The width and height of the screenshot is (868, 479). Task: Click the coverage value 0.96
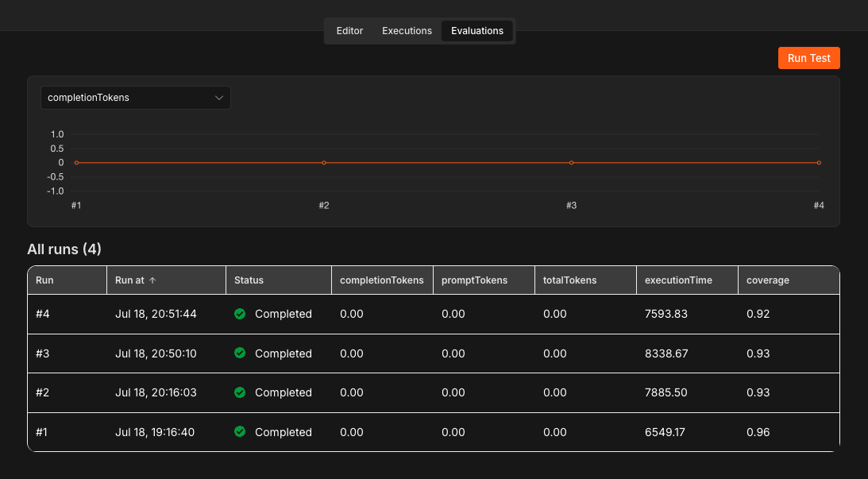click(758, 432)
